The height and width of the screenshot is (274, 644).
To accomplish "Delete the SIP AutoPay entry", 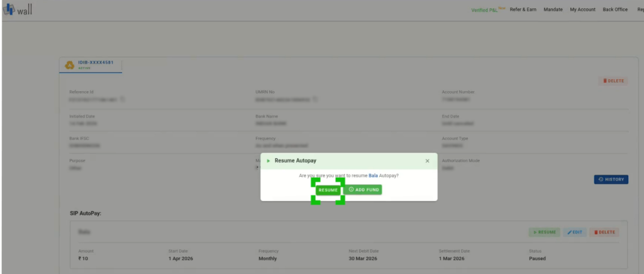I will (604, 232).
